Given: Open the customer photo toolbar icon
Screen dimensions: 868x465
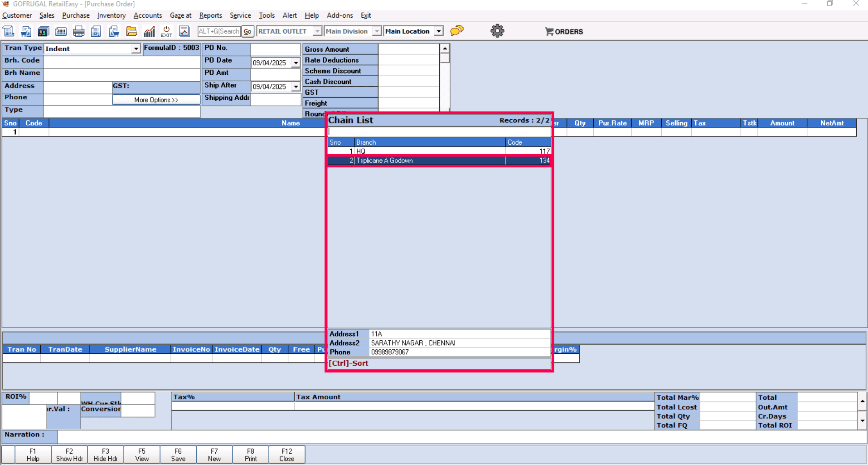Looking at the screenshot, I should (44, 31).
